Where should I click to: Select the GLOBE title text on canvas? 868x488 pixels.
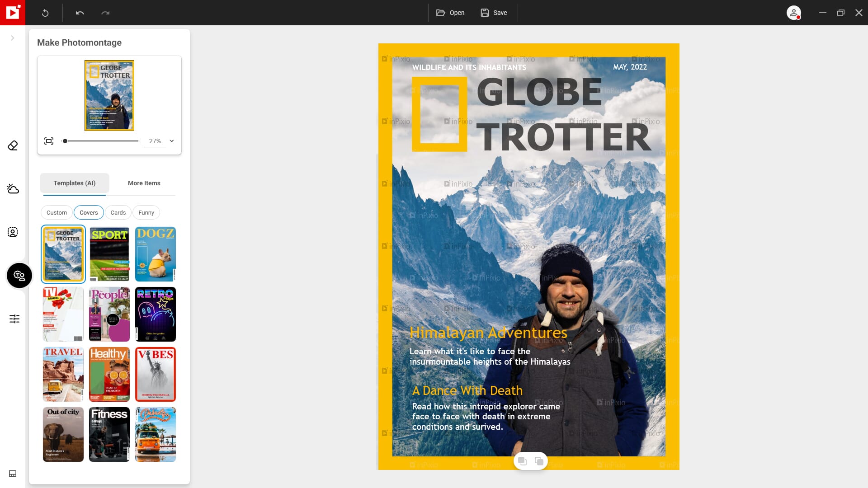[x=539, y=92]
